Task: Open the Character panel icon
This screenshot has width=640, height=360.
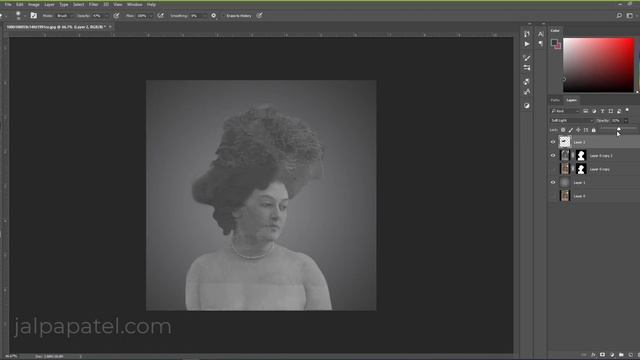Action: pyautogui.click(x=541, y=34)
